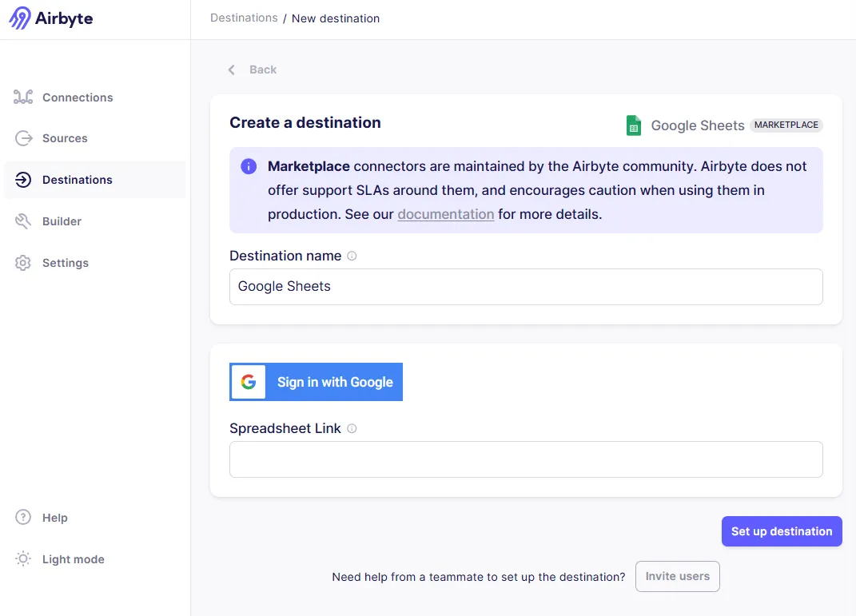Click info tooltip beside Spreadsheet Link
Viewport: 856px width, 616px height.
click(352, 428)
